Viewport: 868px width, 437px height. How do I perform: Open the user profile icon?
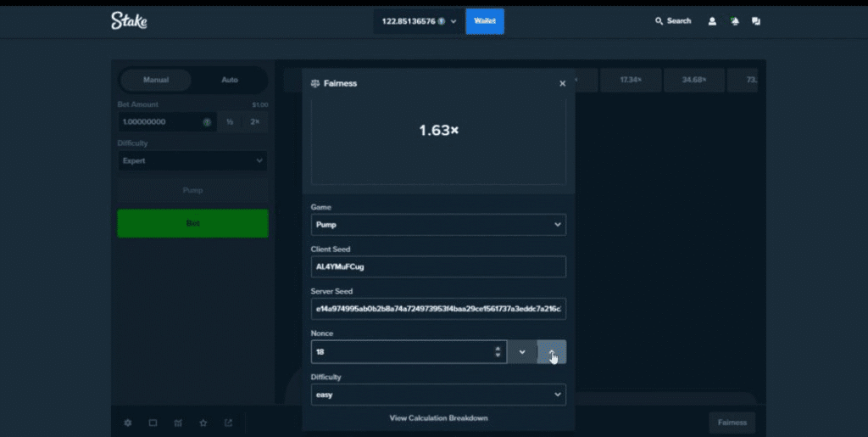tap(712, 21)
